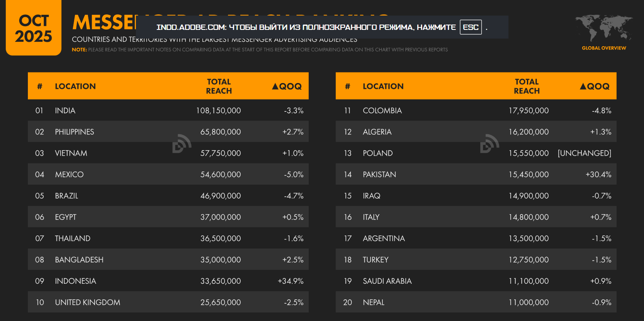Select the UNITED KINGDOM row name

point(88,302)
